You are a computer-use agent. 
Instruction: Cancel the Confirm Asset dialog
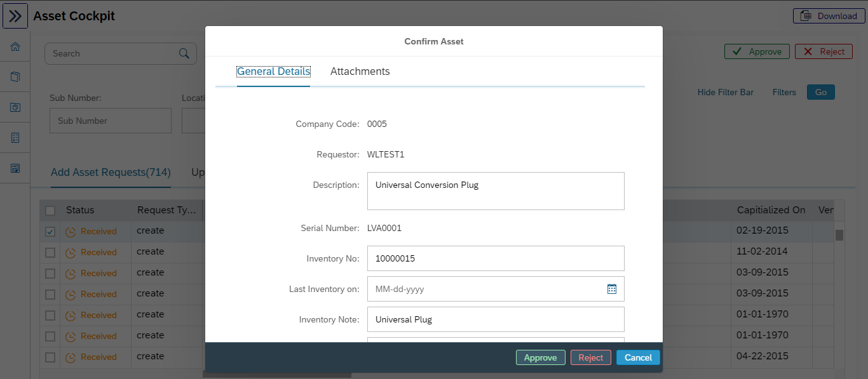pyautogui.click(x=638, y=357)
